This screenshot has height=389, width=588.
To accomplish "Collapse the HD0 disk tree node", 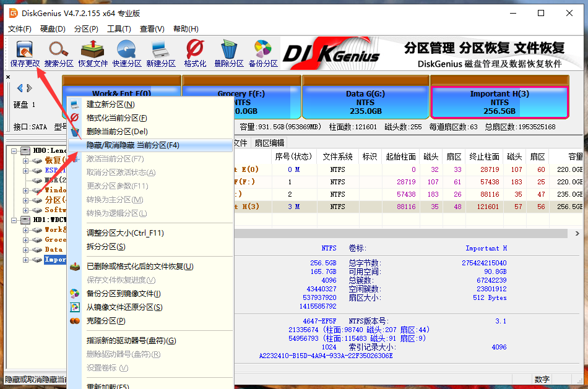I will (x=14, y=151).
